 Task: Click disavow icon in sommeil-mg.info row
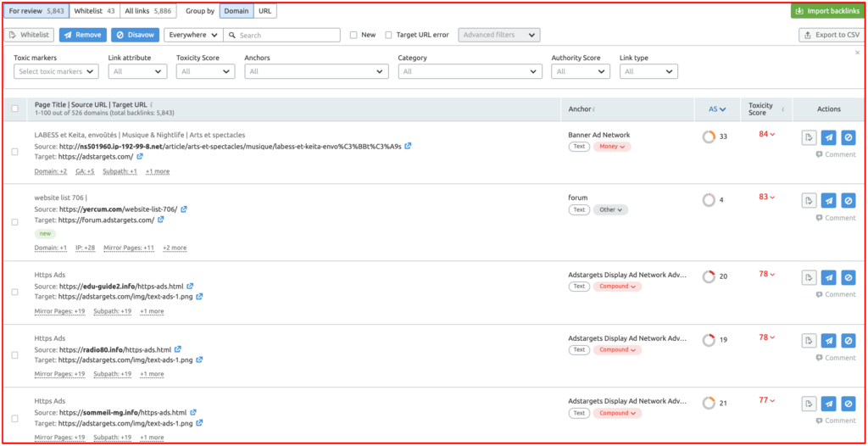pos(848,404)
